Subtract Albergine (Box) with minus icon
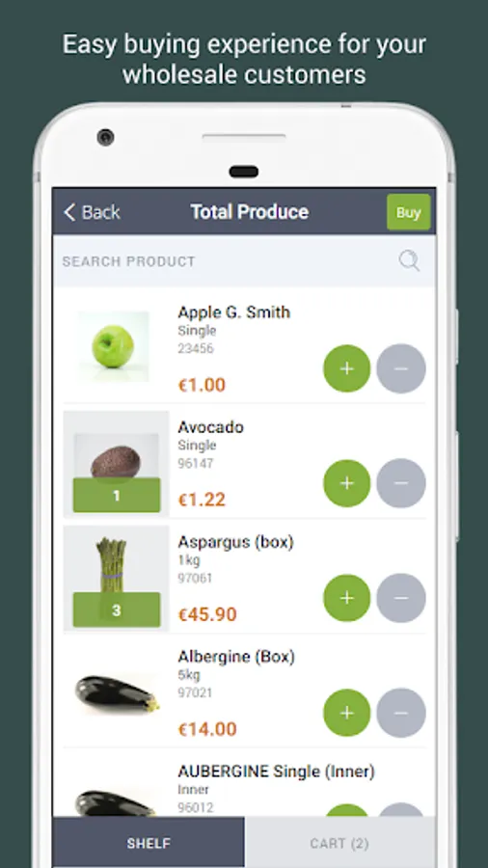Image resolution: width=488 pixels, height=868 pixels. click(401, 713)
